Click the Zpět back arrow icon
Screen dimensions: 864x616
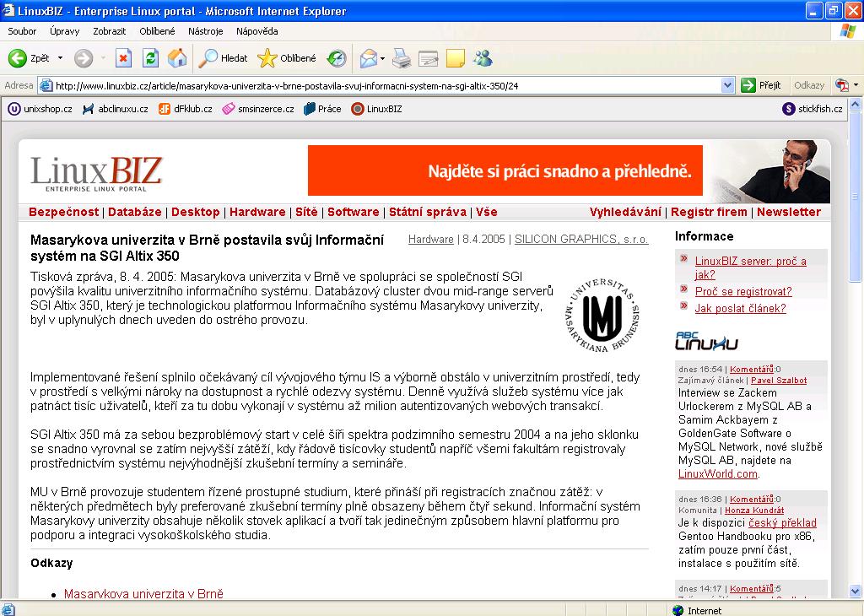point(18,58)
